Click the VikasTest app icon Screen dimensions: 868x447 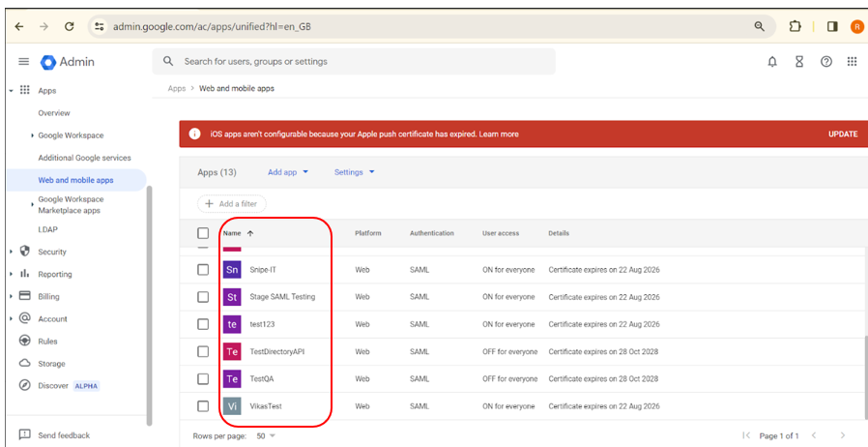pyautogui.click(x=232, y=406)
